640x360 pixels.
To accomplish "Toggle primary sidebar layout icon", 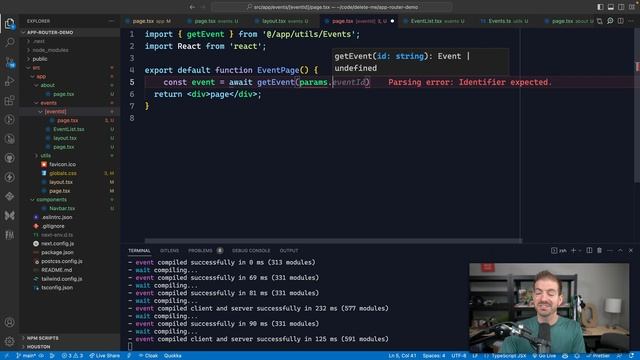I will pos(600,7).
